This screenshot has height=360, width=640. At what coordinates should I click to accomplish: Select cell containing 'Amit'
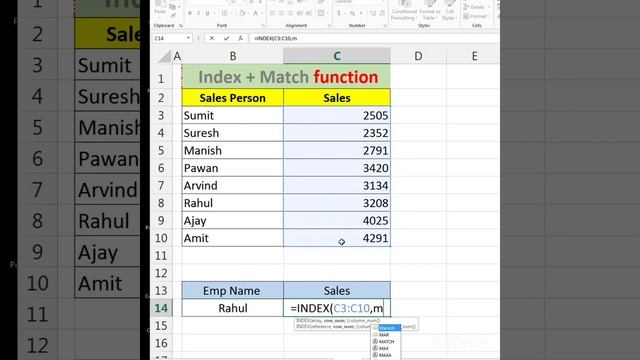[233, 238]
